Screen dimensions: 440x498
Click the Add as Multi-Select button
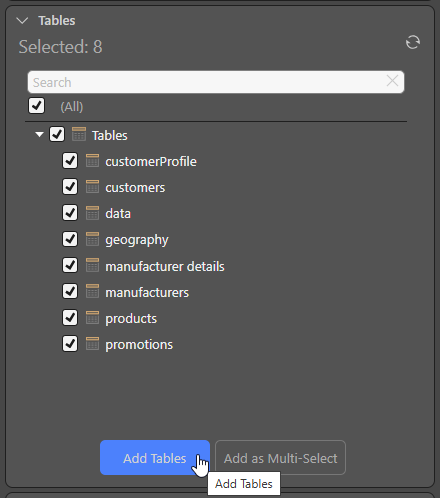tap(280, 458)
